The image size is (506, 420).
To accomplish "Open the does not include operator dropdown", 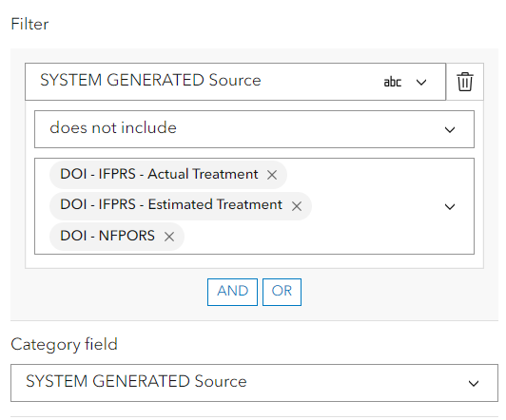I will (x=254, y=129).
